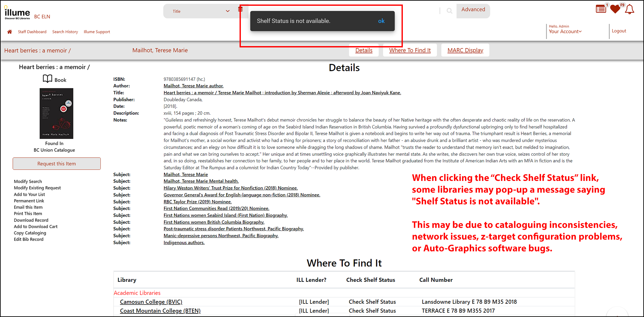Open the notifications bell icon

tap(630, 9)
